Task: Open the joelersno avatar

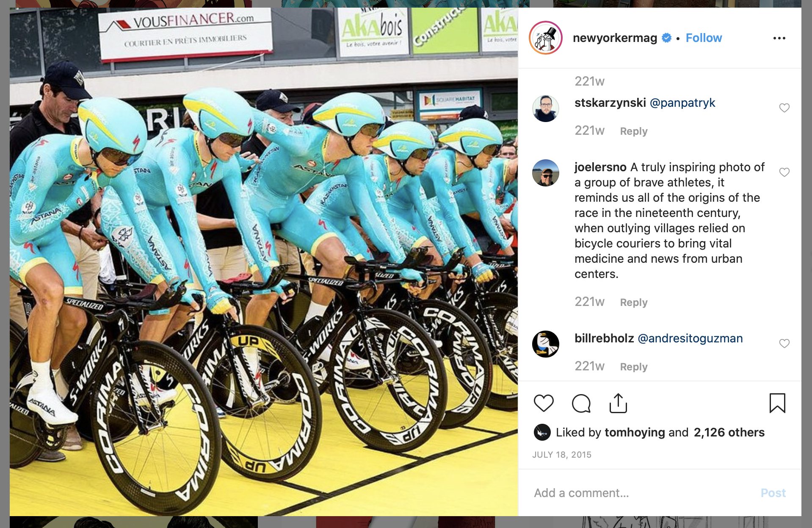Action: pyautogui.click(x=546, y=173)
